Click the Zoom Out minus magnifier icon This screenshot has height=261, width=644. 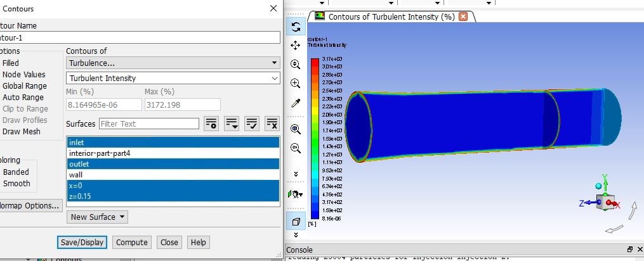coord(295,148)
